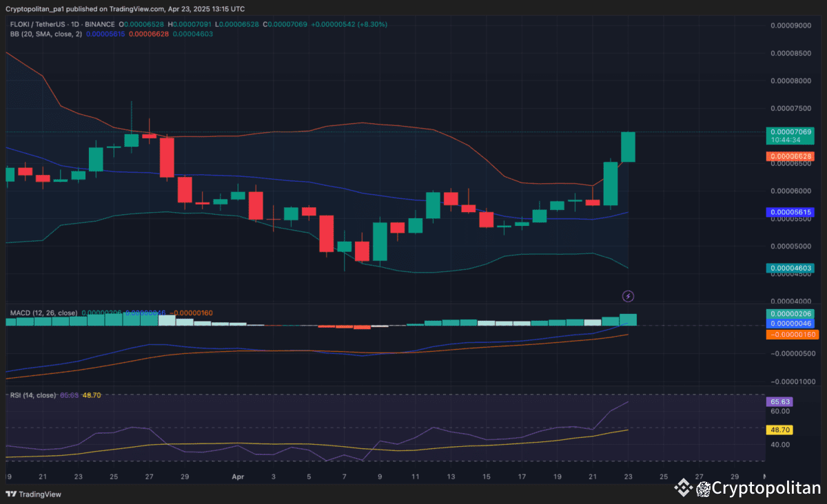Select the TradingView logo in bottom bar

coord(32,494)
